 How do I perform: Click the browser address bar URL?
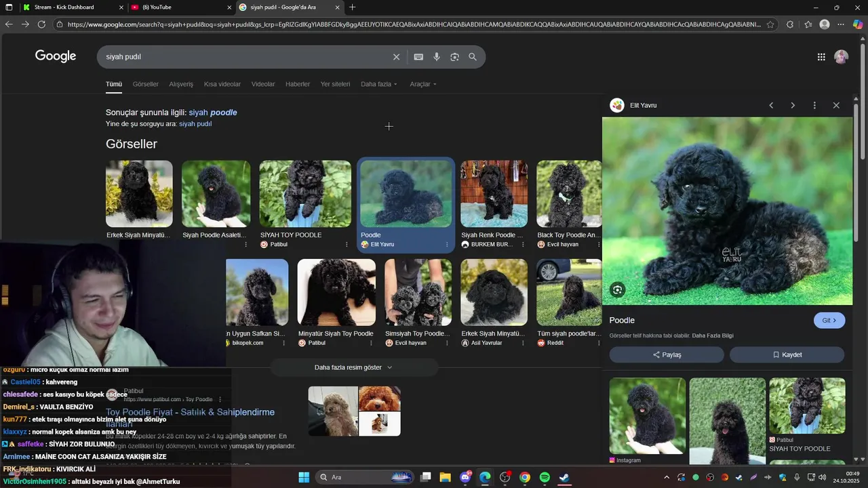(414, 24)
